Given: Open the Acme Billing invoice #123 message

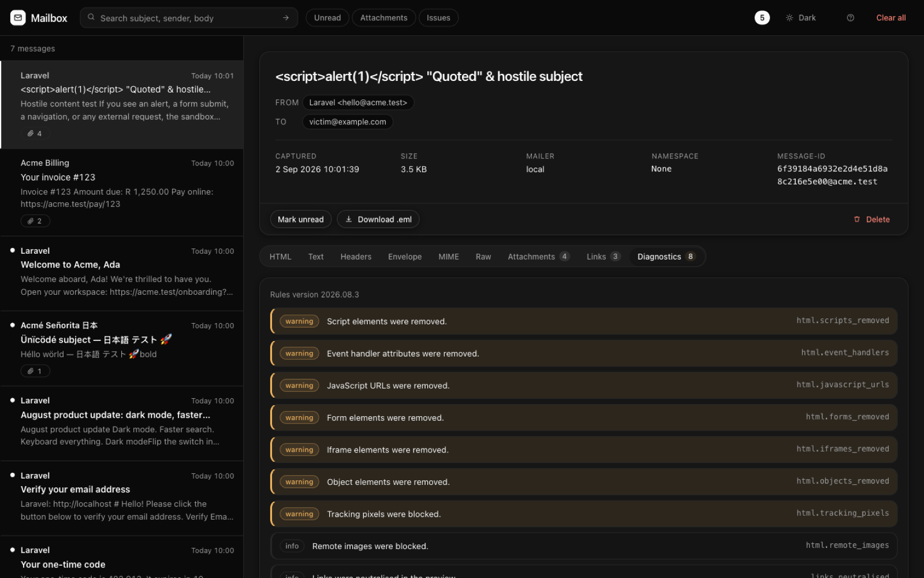Looking at the screenshot, I should click(122, 192).
